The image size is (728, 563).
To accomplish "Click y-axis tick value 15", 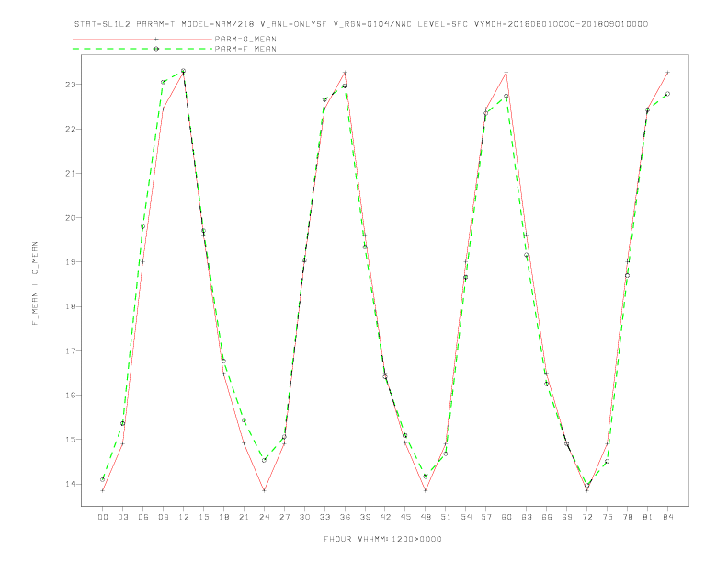I will click(71, 440).
